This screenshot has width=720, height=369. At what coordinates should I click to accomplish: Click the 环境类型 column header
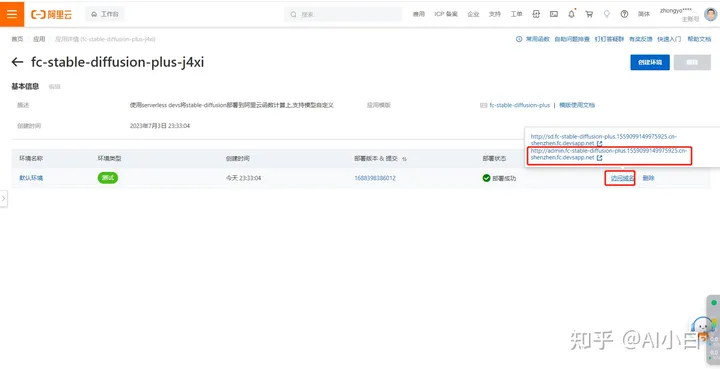[109, 158]
